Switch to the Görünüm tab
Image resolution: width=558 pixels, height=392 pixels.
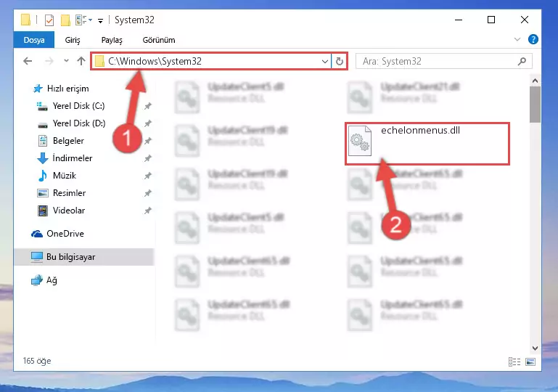point(159,40)
